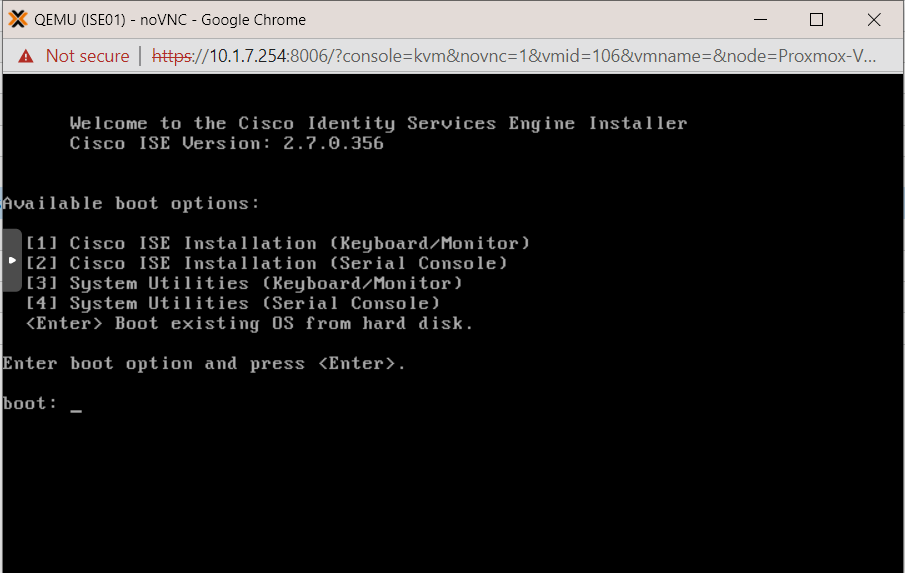Maximize the QEMU ISE01 window
Screen dimensions: 905x573
click(x=816, y=20)
